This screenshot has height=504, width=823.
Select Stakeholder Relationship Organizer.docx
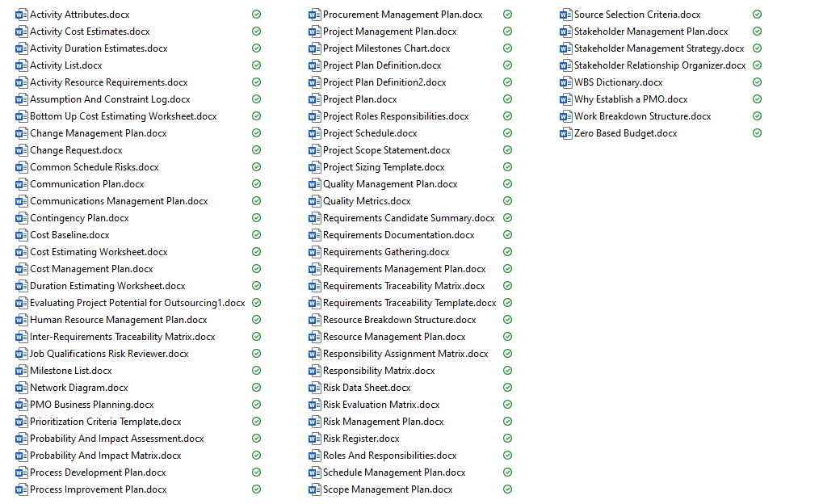[660, 65]
